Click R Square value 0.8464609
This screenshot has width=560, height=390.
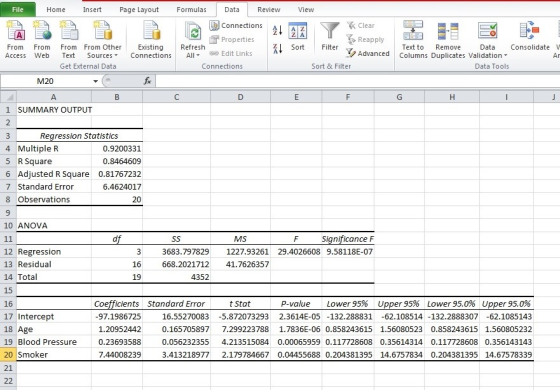[x=117, y=161]
